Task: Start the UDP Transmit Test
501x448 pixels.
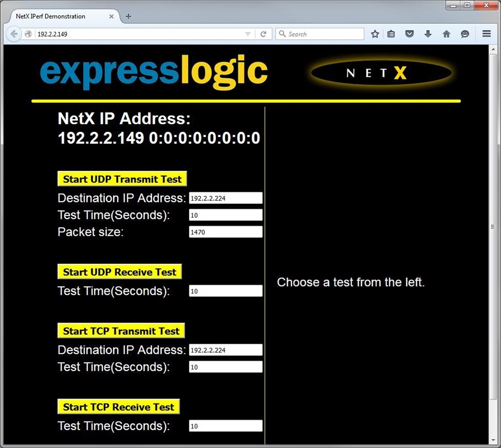Action: coord(122,179)
